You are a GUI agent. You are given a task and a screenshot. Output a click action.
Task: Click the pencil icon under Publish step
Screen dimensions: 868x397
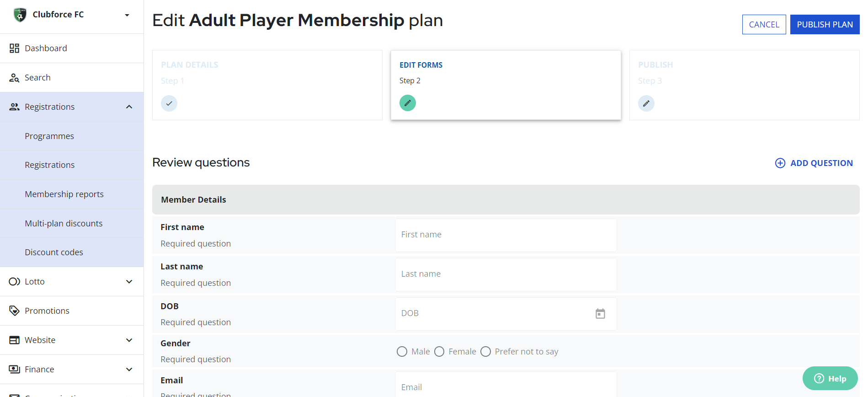pos(646,103)
